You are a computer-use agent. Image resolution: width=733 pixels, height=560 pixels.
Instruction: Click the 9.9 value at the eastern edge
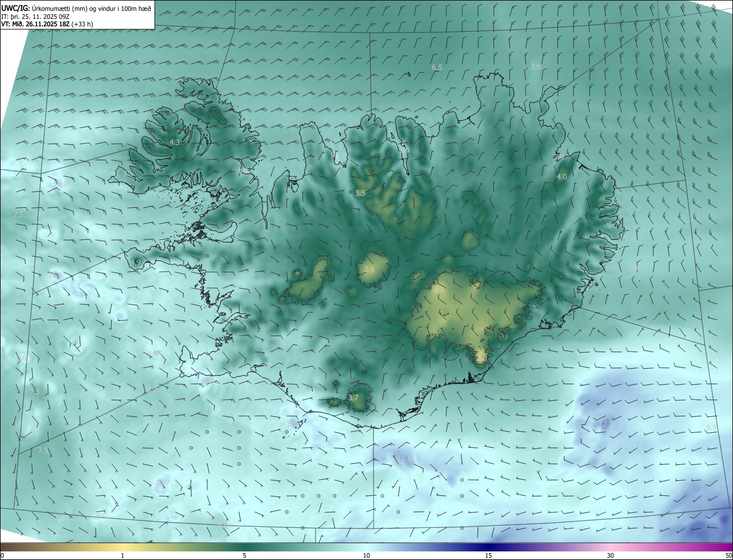pyautogui.click(x=711, y=428)
